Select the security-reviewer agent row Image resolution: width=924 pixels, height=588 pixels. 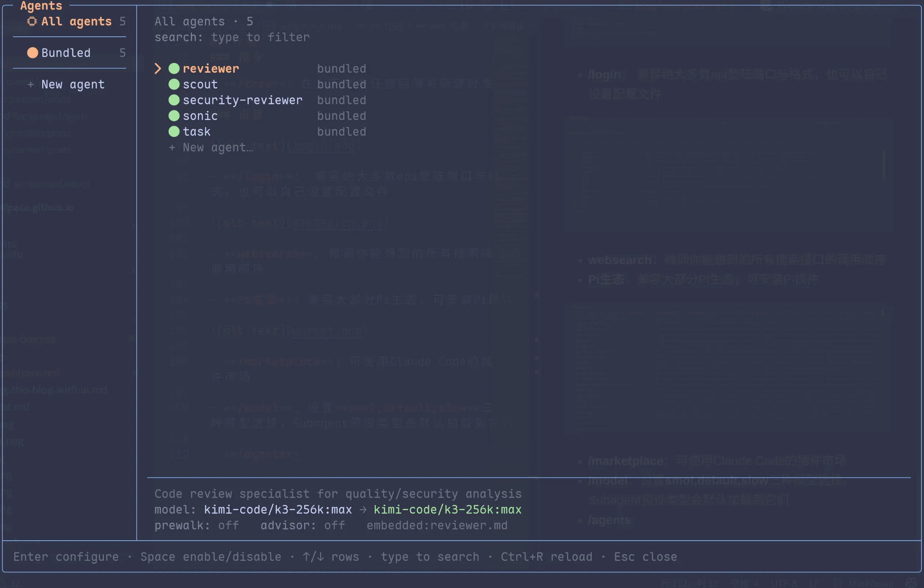click(267, 100)
